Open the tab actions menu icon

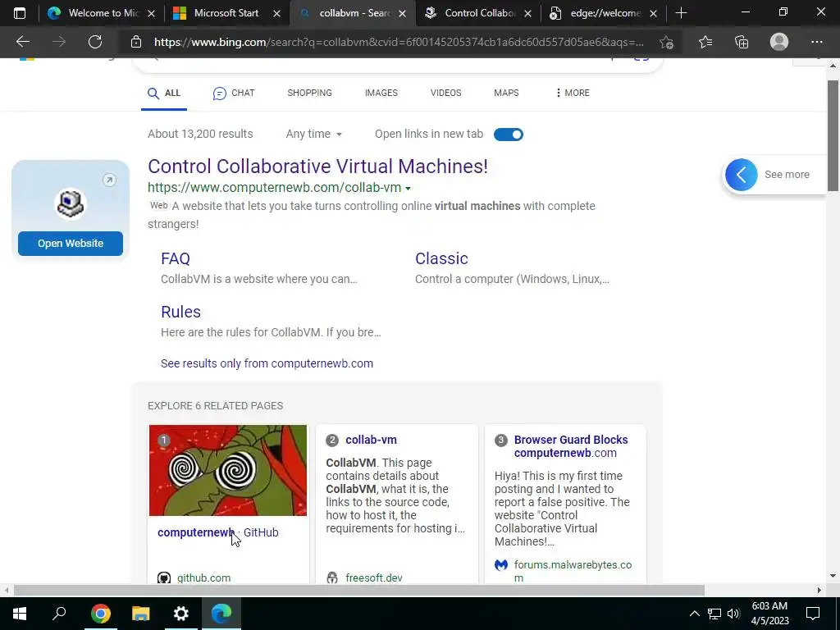[x=20, y=13]
